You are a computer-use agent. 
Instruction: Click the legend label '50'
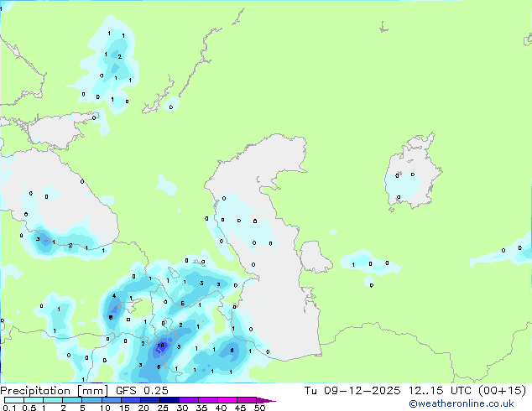pos(259,408)
